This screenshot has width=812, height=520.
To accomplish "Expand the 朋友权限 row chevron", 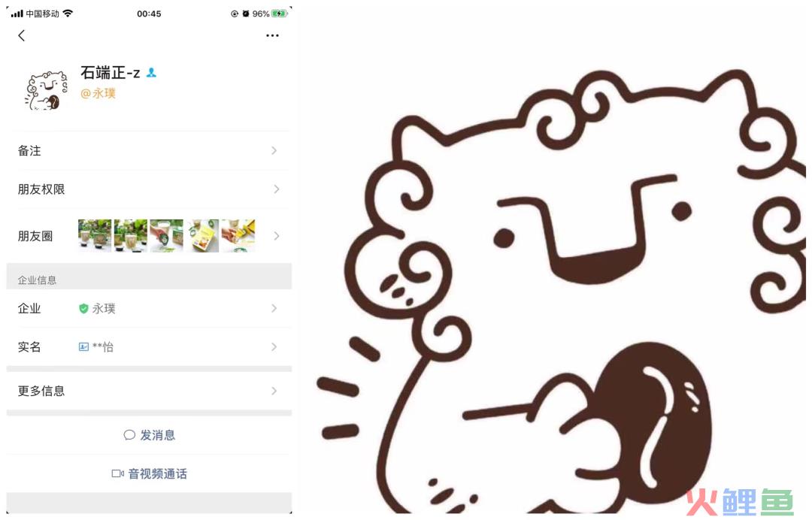I will point(276,189).
